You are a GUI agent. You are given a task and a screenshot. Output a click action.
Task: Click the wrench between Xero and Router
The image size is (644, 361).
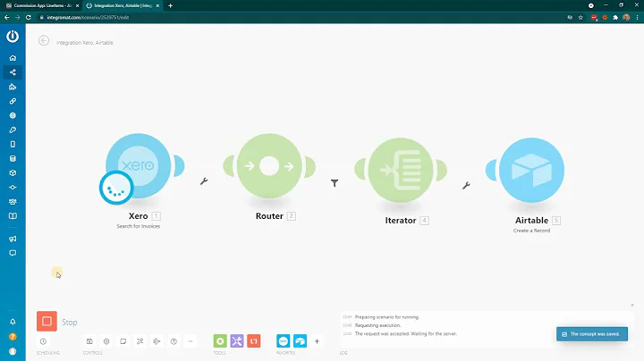(x=204, y=180)
